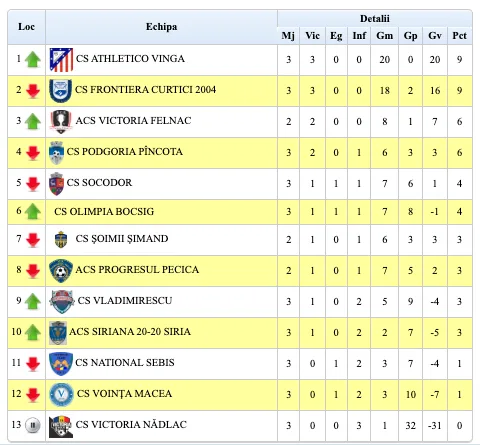Click the ACS Victoria Felnac badge
The width and height of the screenshot is (480, 445).
click(61, 122)
